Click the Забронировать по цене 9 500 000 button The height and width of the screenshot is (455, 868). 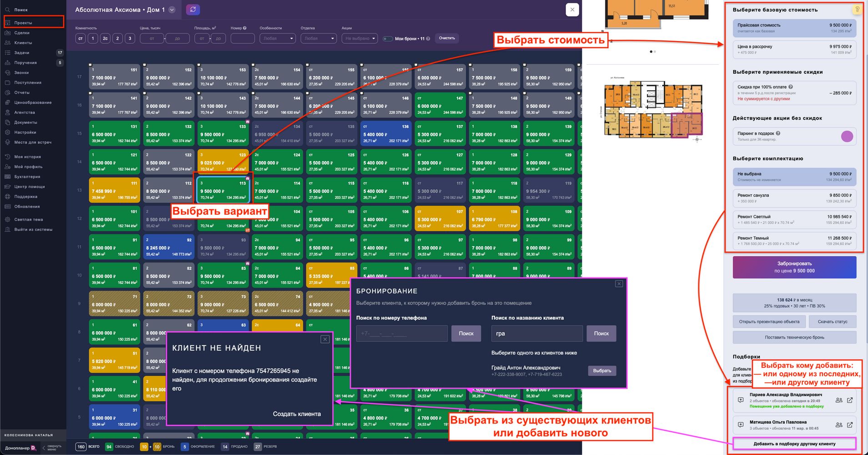(x=794, y=267)
